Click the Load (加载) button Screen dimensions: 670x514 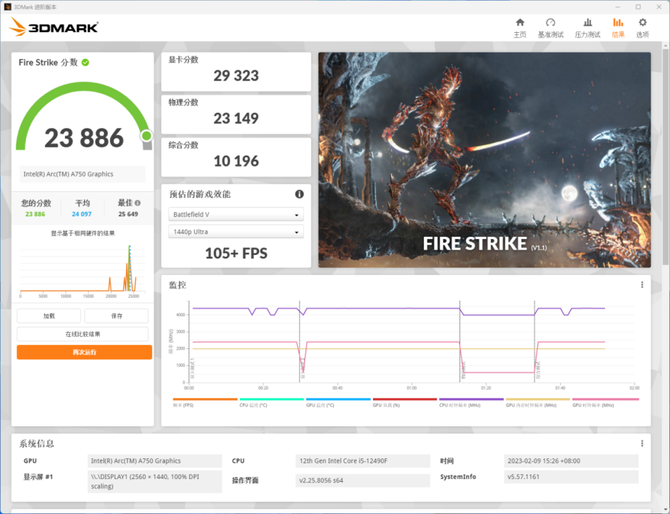click(x=49, y=316)
